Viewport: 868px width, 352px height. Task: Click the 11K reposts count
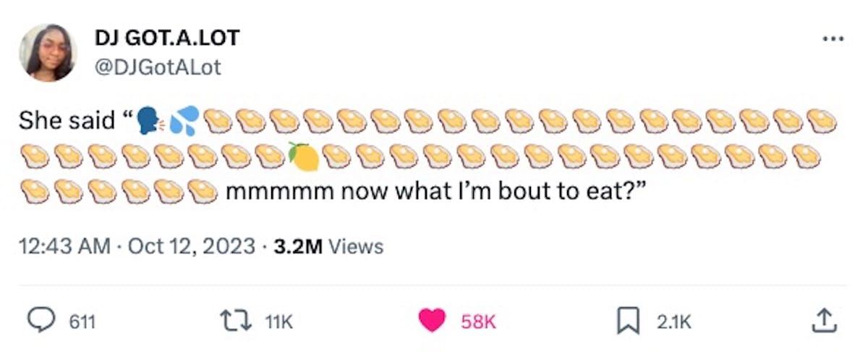click(278, 322)
